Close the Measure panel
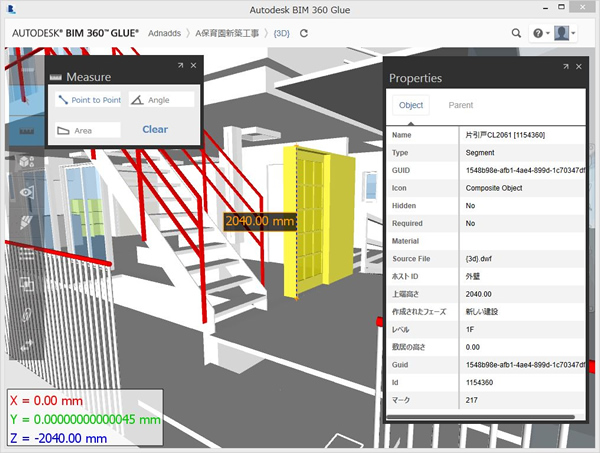Image resolution: width=600 pixels, height=453 pixels. tap(194, 65)
